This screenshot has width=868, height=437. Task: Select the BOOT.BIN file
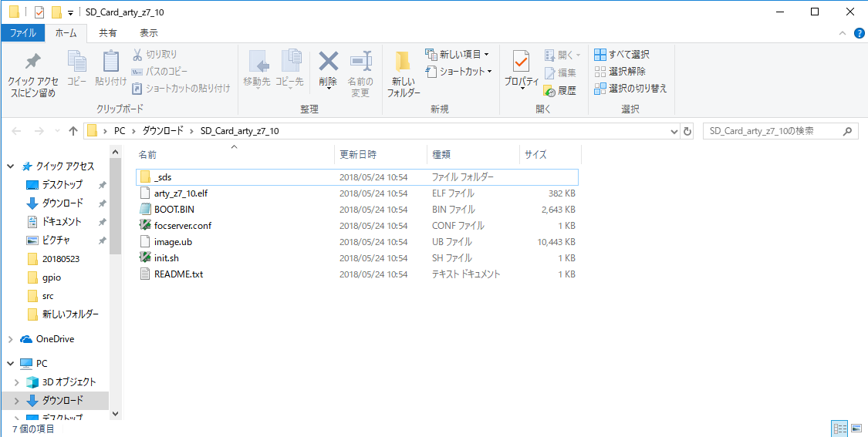(174, 210)
